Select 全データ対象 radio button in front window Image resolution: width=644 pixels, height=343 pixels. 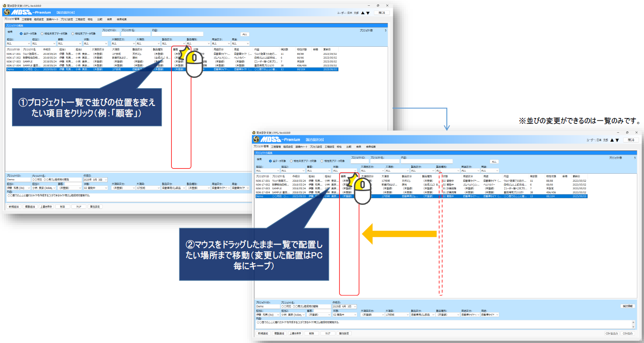[x=270, y=161]
